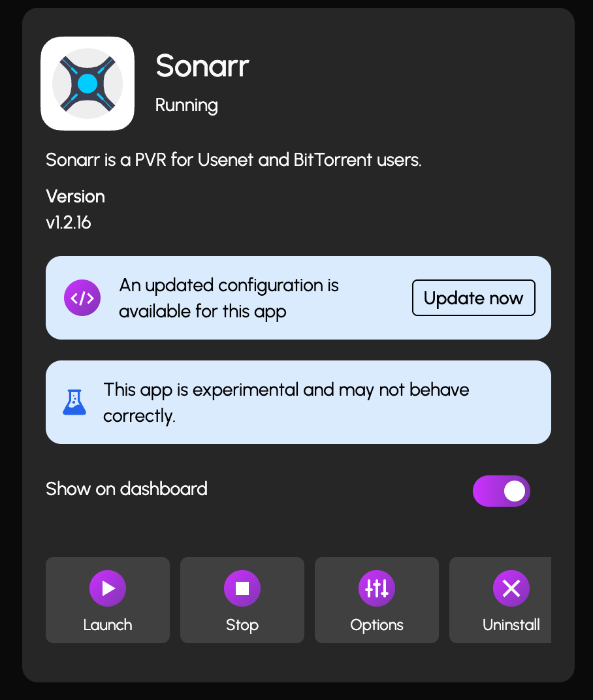This screenshot has height=700, width=593.
Task: Click the Launch text label
Action: click(x=108, y=625)
